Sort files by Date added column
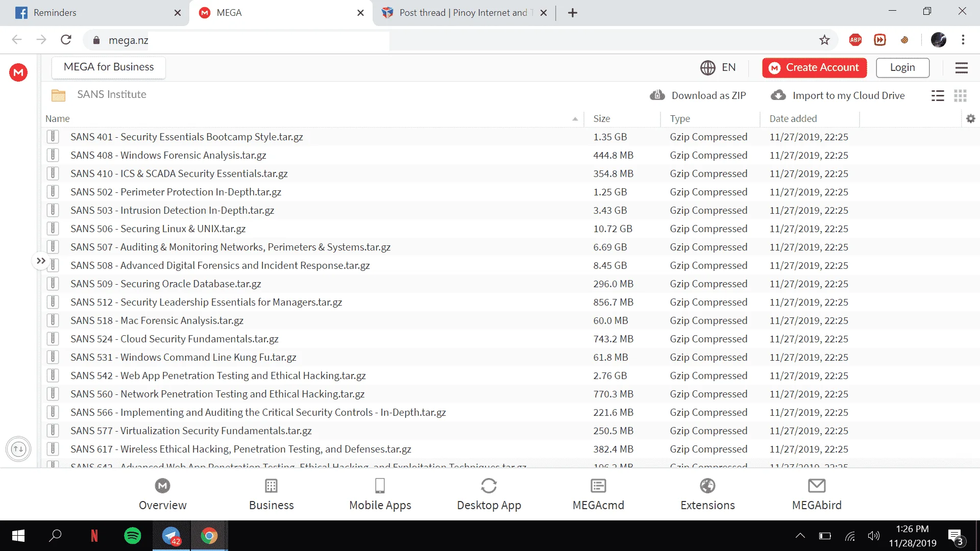980x551 pixels. click(x=793, y=118)
